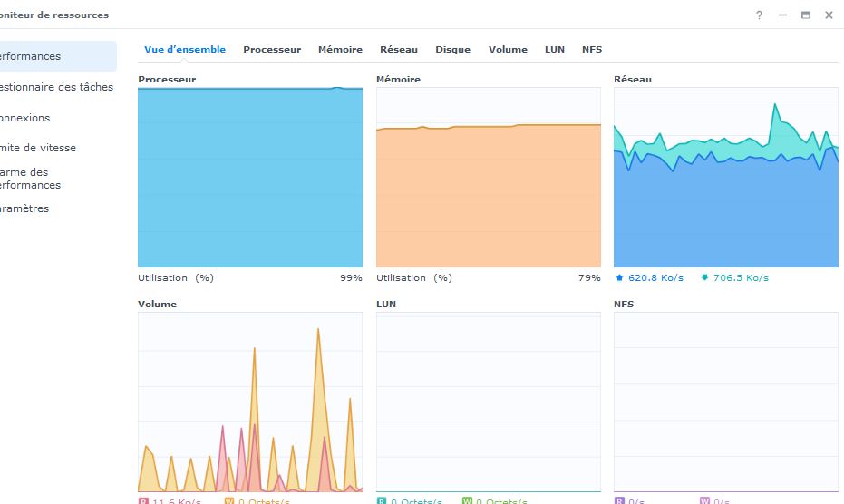Click the Processeur usage chart
Viewport: 844px width, 504px height.
250,177
